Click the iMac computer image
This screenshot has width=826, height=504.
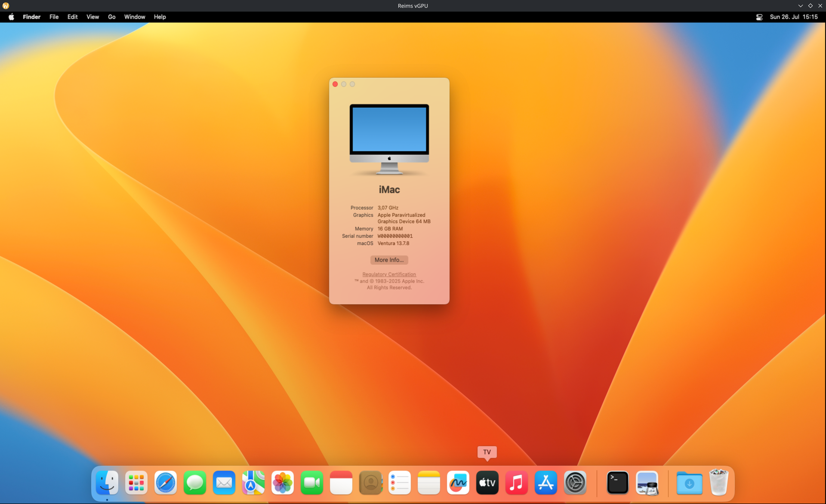[x=389, y=139]
